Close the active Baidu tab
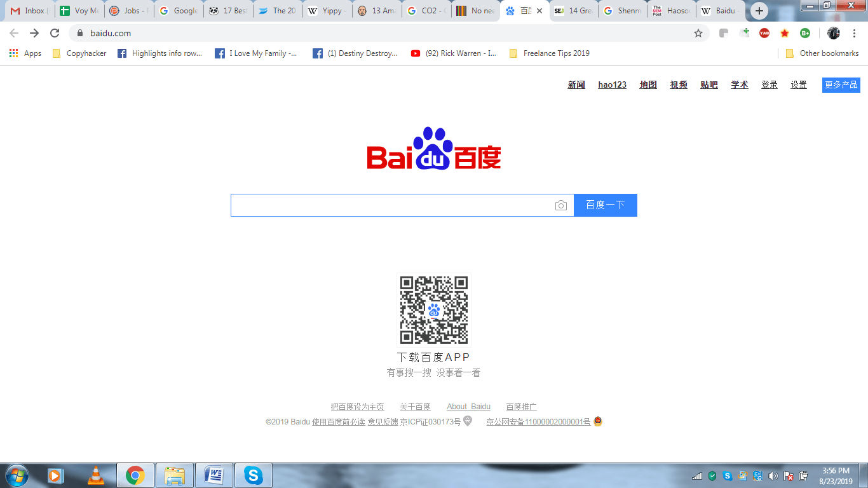 539,11
